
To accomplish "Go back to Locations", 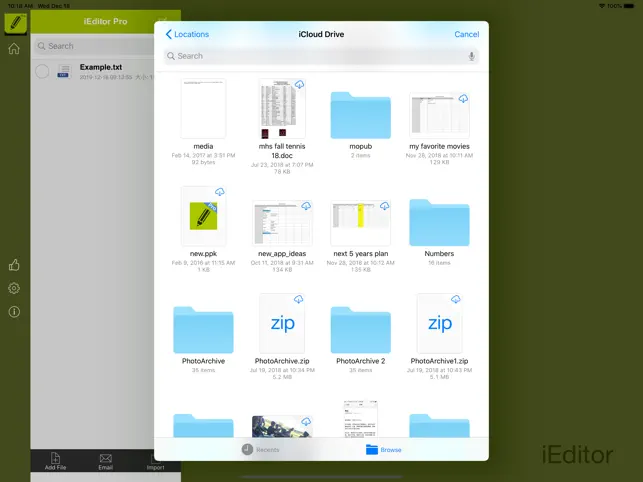I will 187,34.
